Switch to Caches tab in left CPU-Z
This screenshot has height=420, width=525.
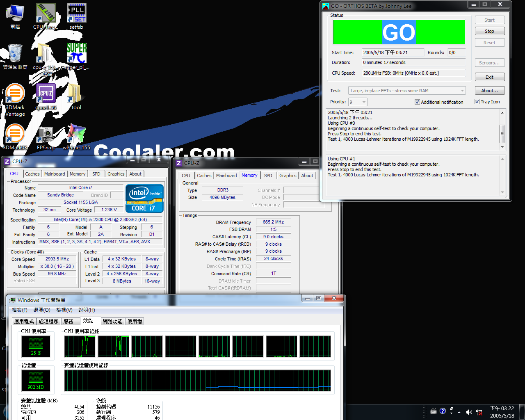[32, 174]
